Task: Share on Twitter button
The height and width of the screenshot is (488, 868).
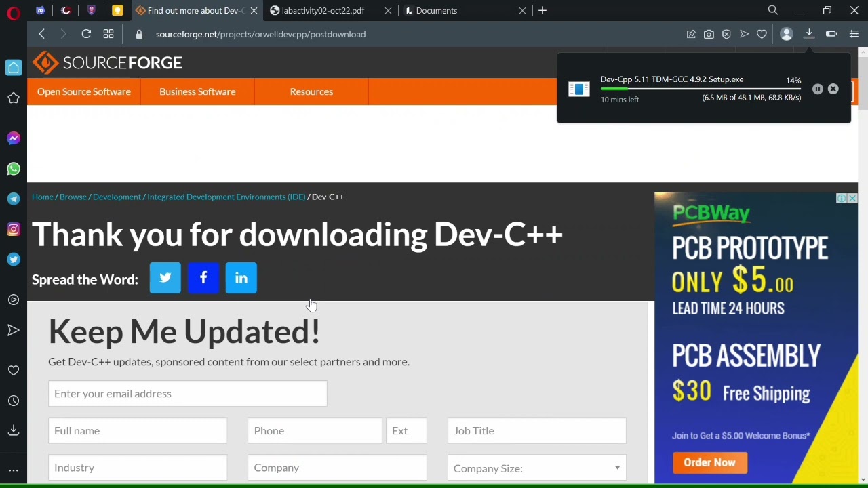Action: pyautogui.click(x=165, y=278)
